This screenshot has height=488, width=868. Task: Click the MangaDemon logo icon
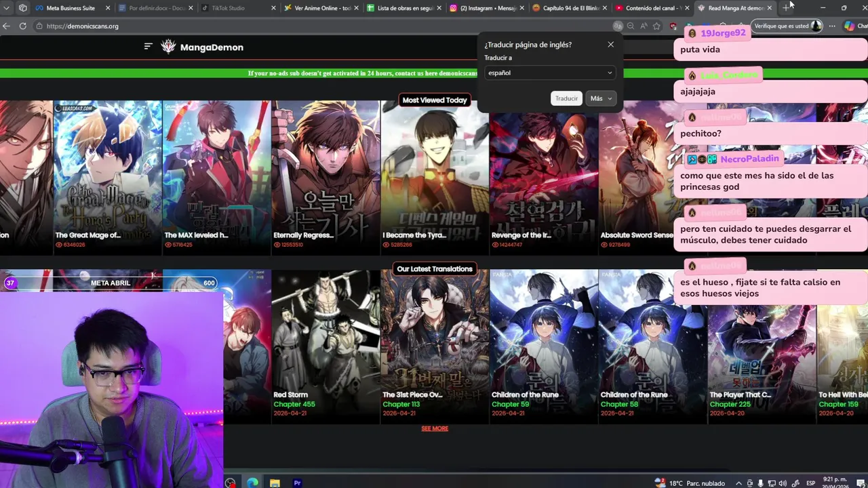tap(168, 47)
